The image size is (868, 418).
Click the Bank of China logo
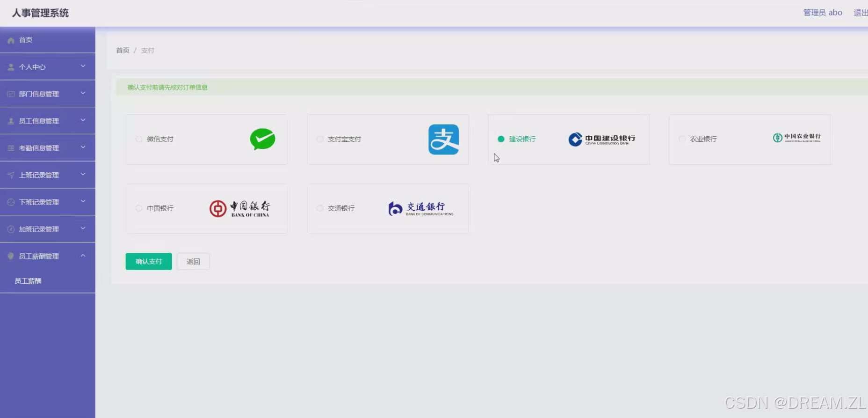[x=240, y=209]
